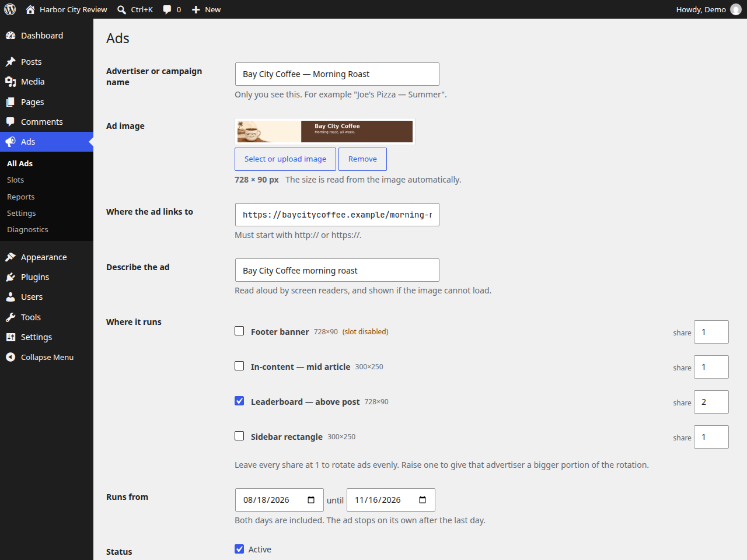Click the Footer banner share field
This screenshot has width=747, height=560.
pyautogui.click(x=711, y=332)
